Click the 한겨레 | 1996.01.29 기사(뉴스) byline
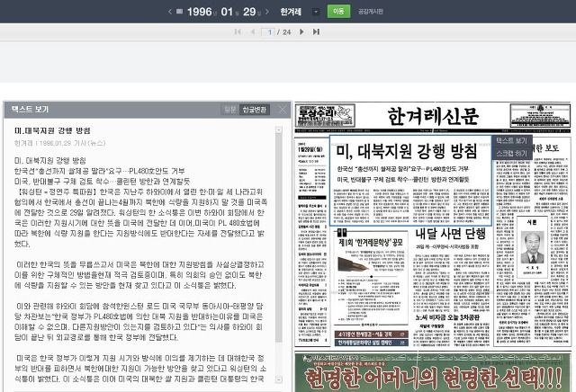The width and height of the screenshot is (576, 392). click(x=60, y=143)
